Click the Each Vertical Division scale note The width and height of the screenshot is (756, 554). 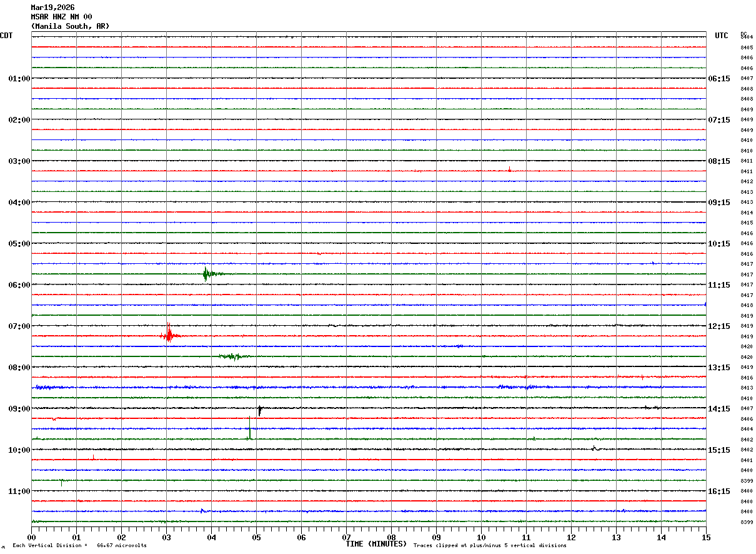click(79, 546)
